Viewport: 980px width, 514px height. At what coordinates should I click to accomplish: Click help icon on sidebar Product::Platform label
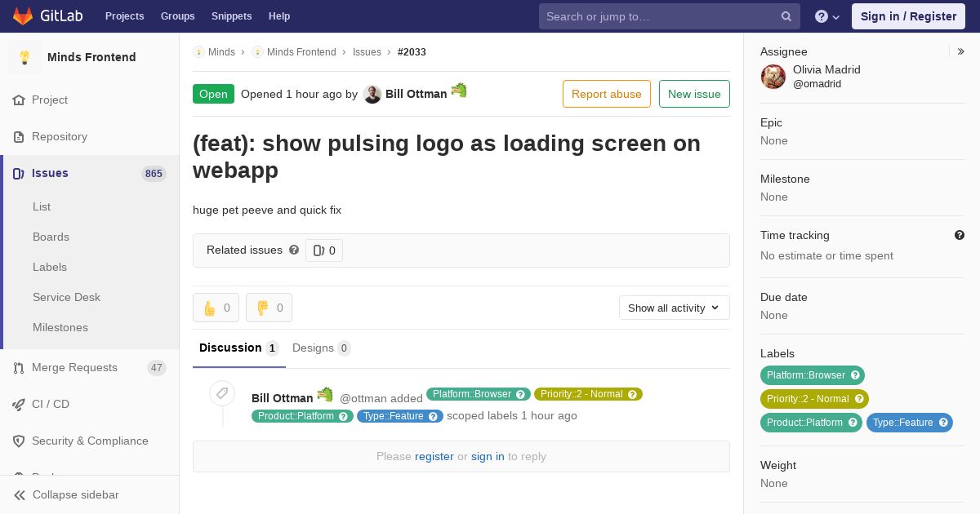click(x=853, y=423)
